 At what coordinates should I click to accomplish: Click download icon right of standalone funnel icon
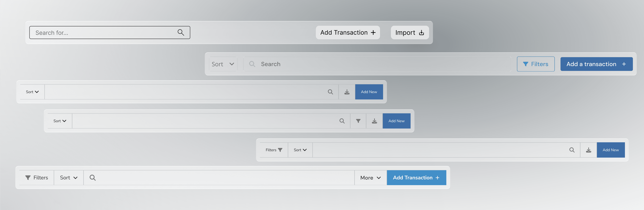click(374, 121)
